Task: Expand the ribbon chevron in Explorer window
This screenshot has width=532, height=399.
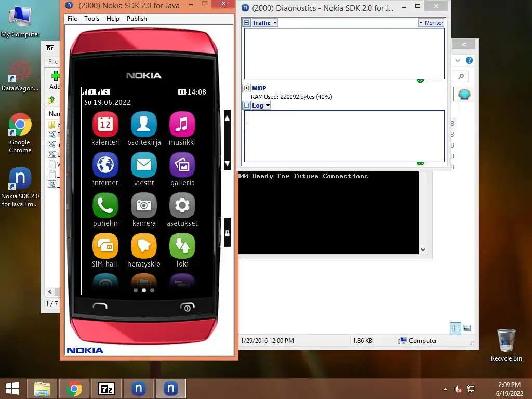Action: [458, 60]
